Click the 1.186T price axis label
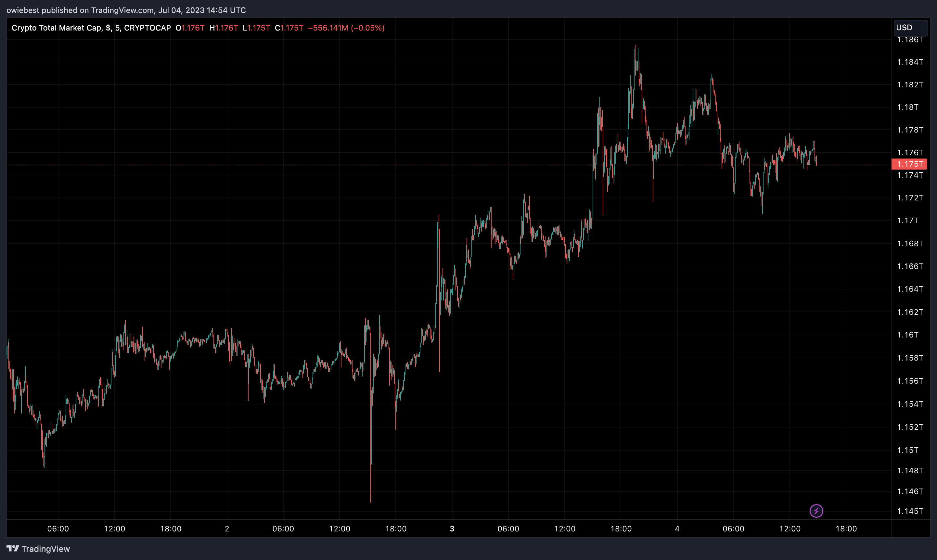The image size is (937, 560). (910, 40)
